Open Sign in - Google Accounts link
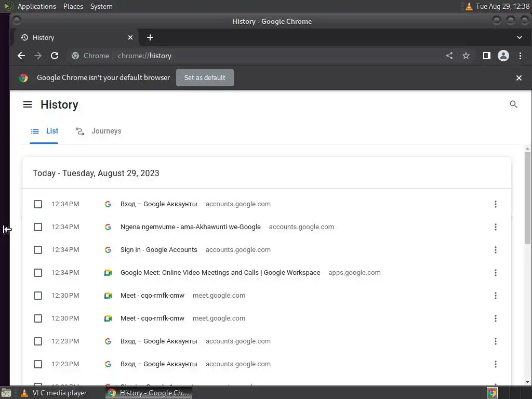The width and height of the screenshot is (532, 399). pos(159,250)
